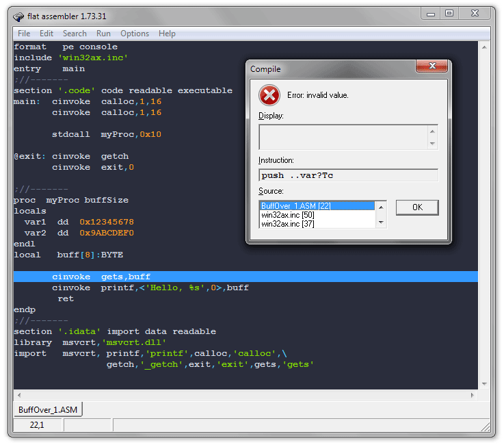This screenshot has height=447, width=504.
Task: Open the Options menu
Action: click(x=135, y=34)
